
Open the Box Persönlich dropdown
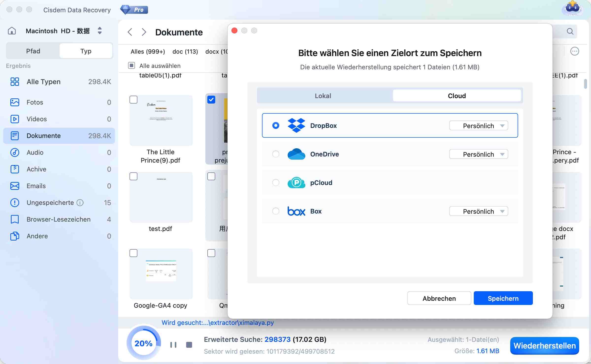coord(478,211)
